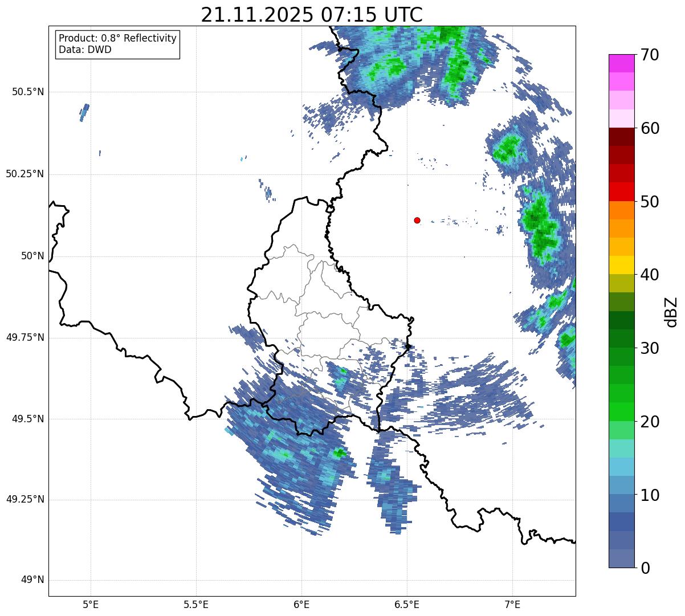Click the "Product: 0.8° Reflectivity" label
Image resolution: width=685 pixels, height=616 pixels.
pos(118,38)
